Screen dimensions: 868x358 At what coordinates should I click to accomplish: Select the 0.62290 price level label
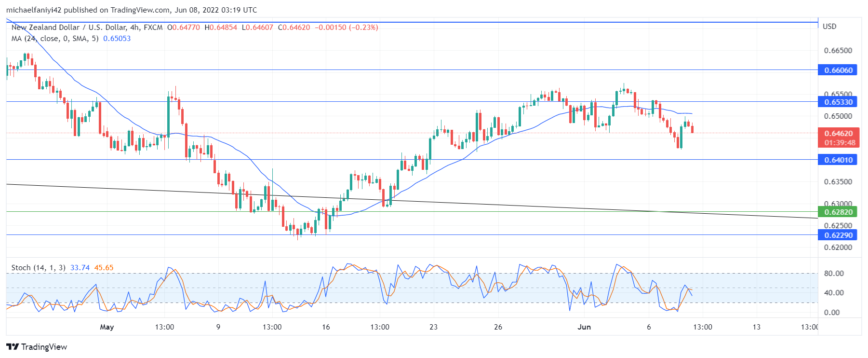pos(838,235)
